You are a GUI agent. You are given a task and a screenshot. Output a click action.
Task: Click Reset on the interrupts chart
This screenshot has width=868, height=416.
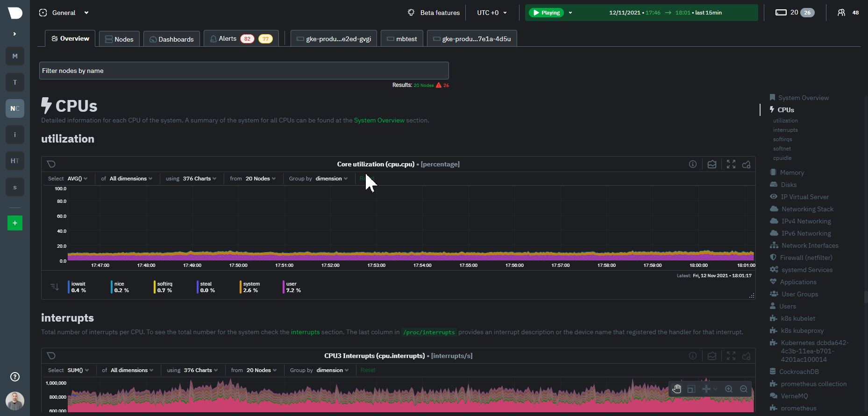(368, 370)
